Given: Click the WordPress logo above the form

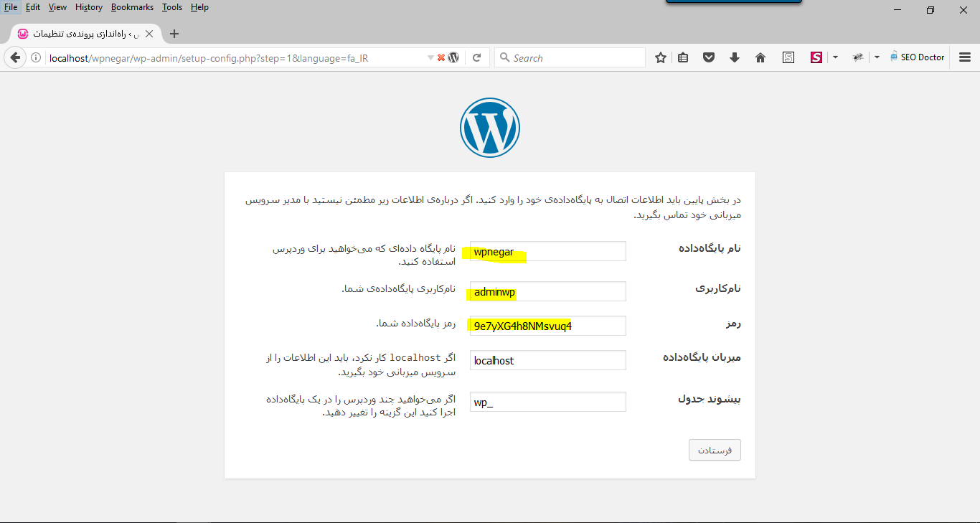Looking at the screenshot, I should coord(490,128).
